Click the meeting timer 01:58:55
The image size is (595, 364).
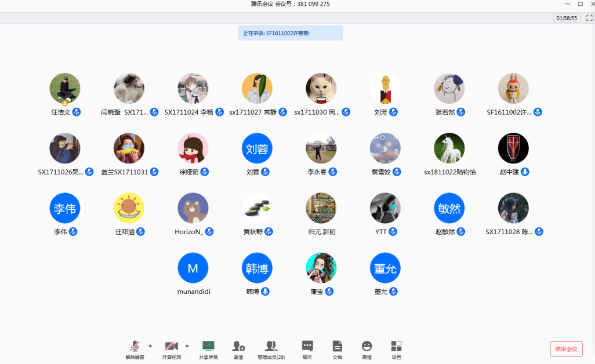pyautogui.click(x=567, y=18)
